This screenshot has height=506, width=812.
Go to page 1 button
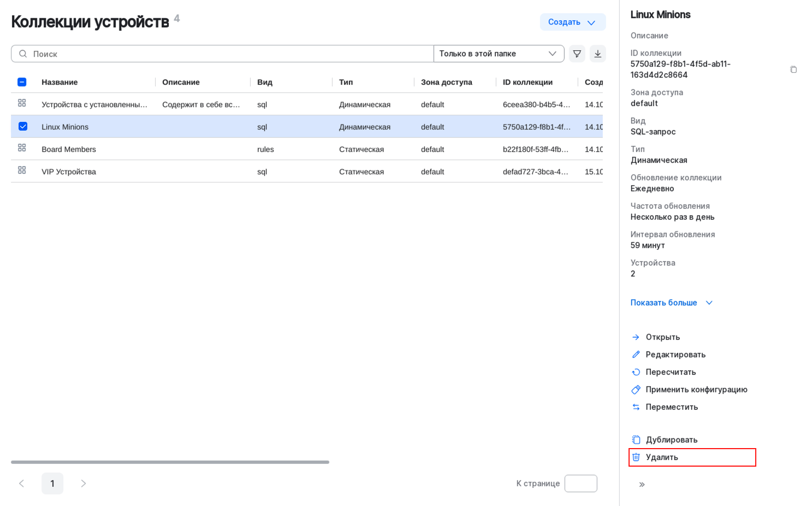tap(52, 484)
